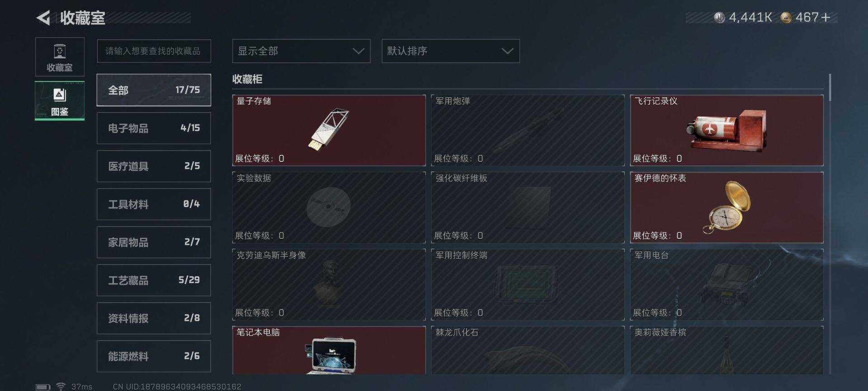Viewport: 868px width, 391px height.
Task: Add more gold via the plus sign
Action: click(826, 18)
